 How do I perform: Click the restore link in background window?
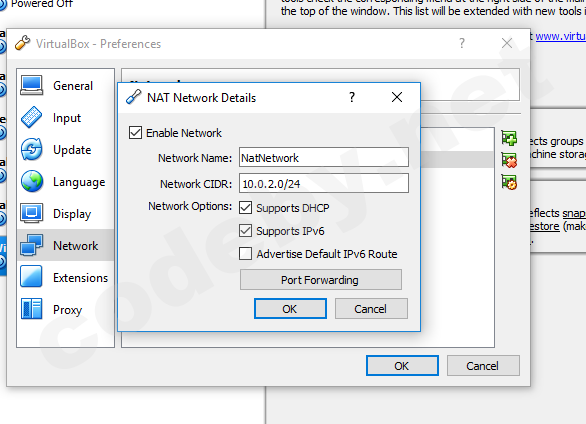tap(544, 226)
